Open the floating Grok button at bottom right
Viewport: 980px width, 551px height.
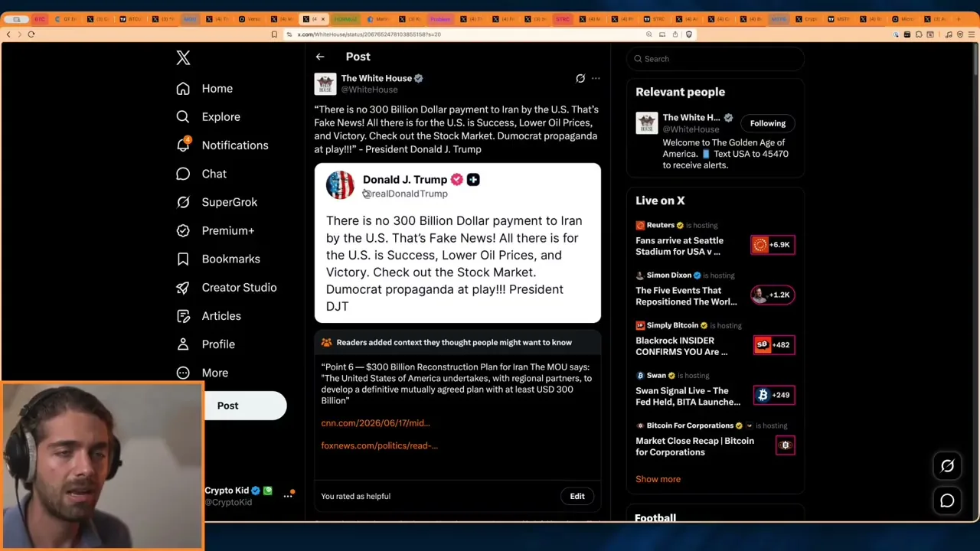[x=947, y=465]
